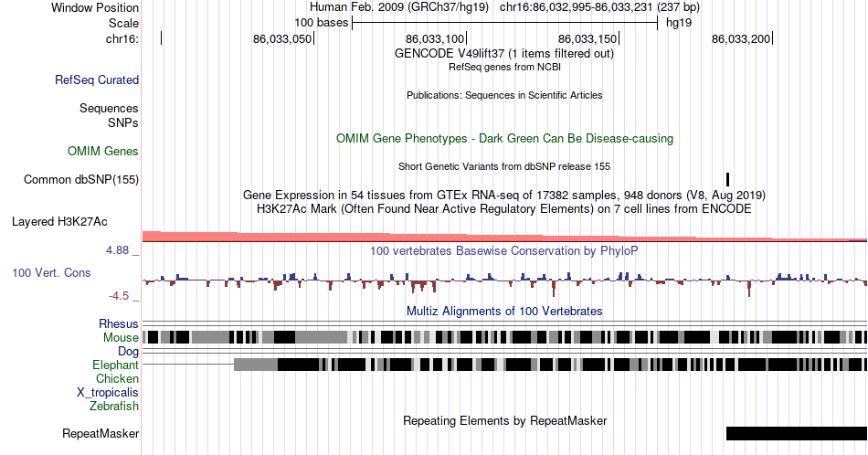Click OMIM Gene Phenotypes track title
Viewport: 868px width, 455px height.
tap(504, 138)
